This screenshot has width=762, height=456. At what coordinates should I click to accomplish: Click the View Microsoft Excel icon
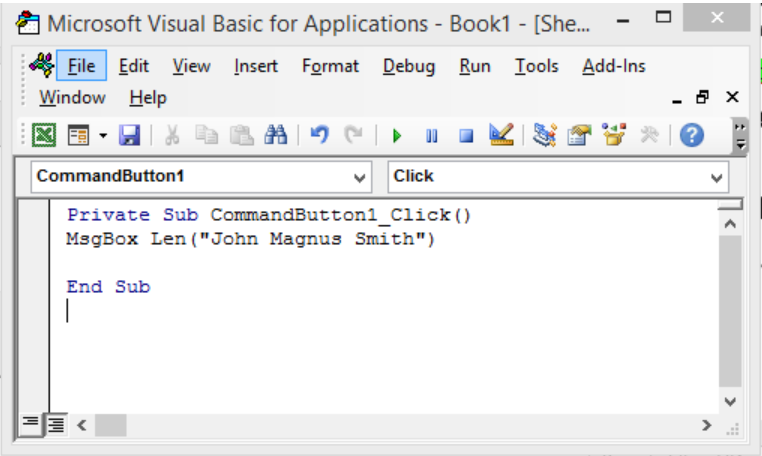pyautogui.click(x=44, y=136)
